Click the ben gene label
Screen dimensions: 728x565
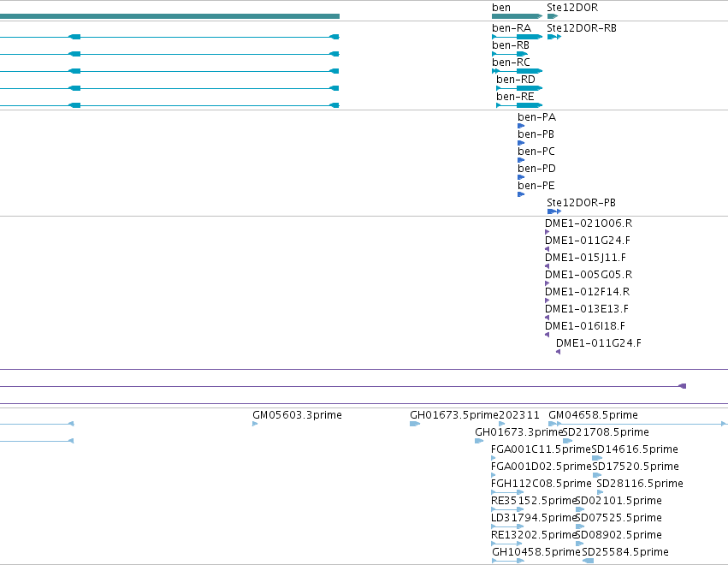pyautogui.click(x=501, y=8)
